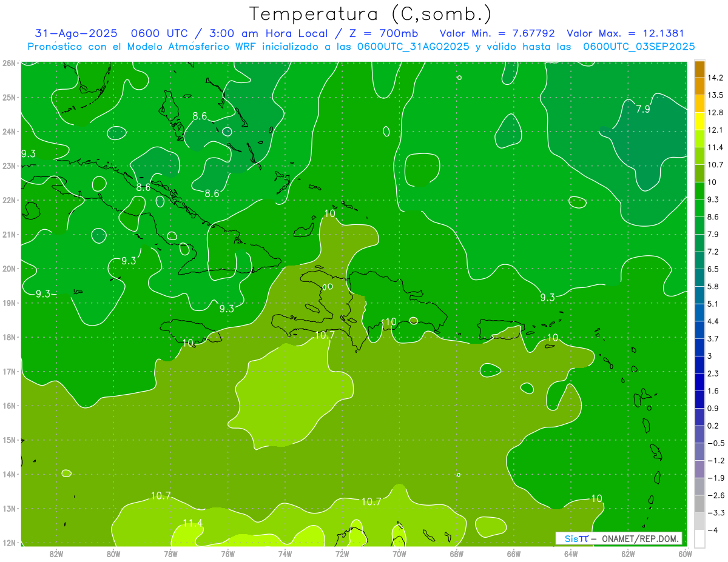Click the 82W longitude axis label
Image resolution: width=728 pixels, height=562 pixels.
click(x=56, y=553)
